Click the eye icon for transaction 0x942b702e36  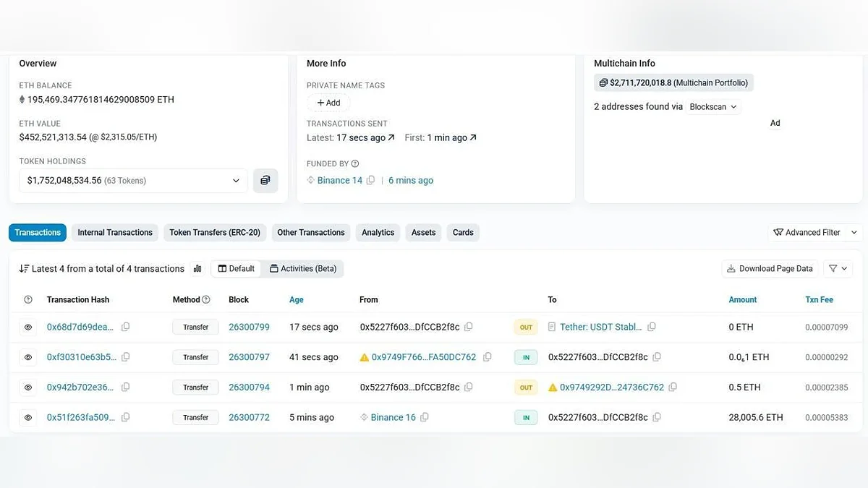coord(28,388)
